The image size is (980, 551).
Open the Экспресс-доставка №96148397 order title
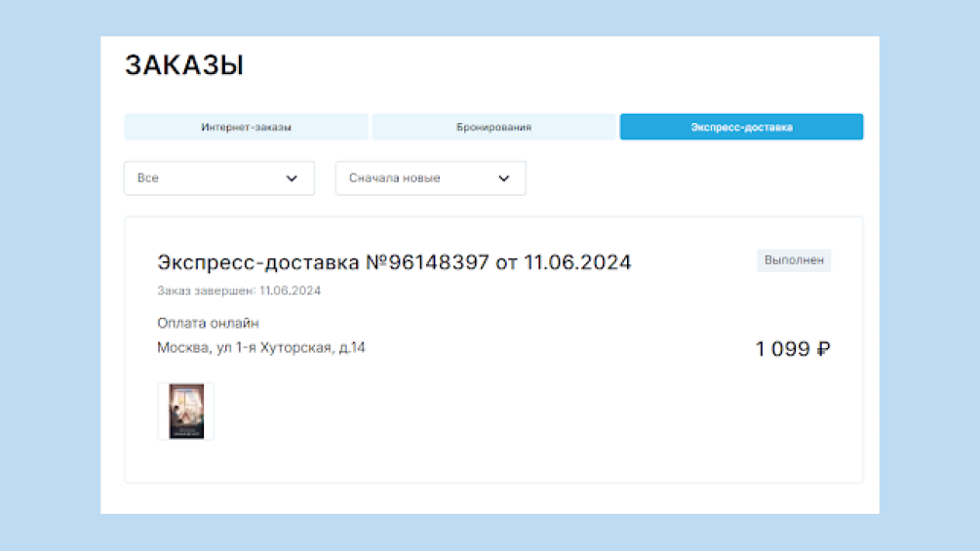pyautogui.click(x=394, y=262)
